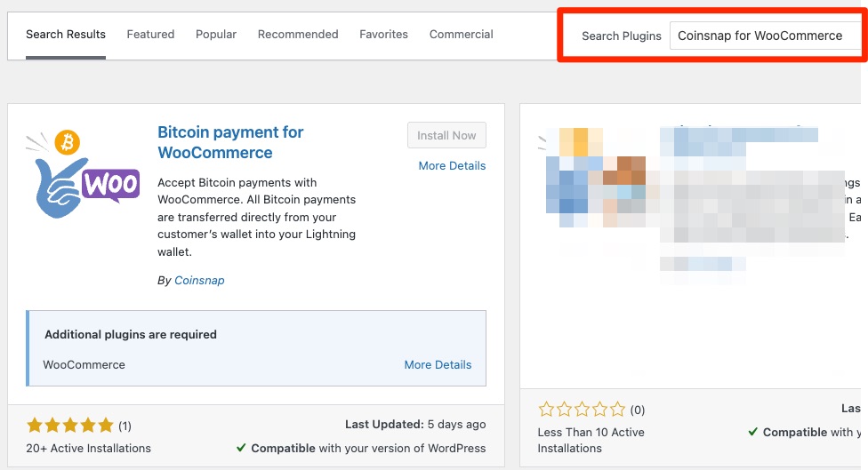Click the compatibility checkmark for Coinsnap plugin

click(x=241, y=448)
